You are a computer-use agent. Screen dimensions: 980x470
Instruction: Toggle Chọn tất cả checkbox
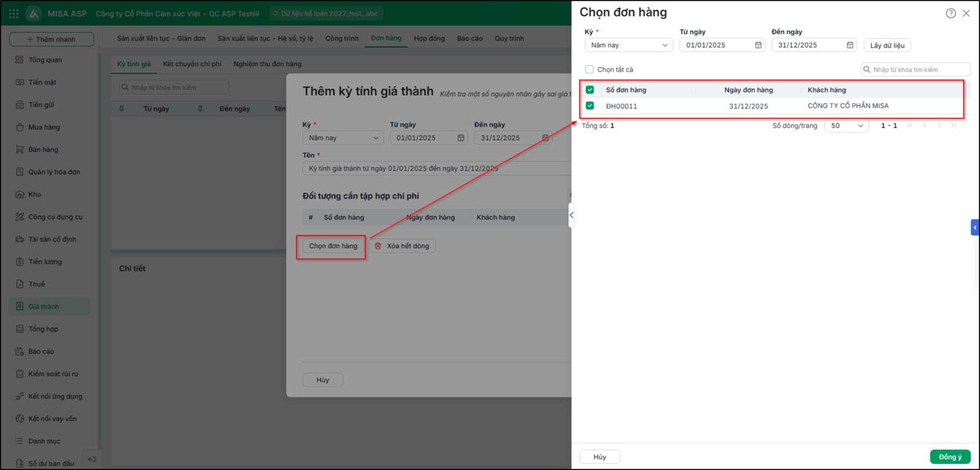(x=589, y=69)
